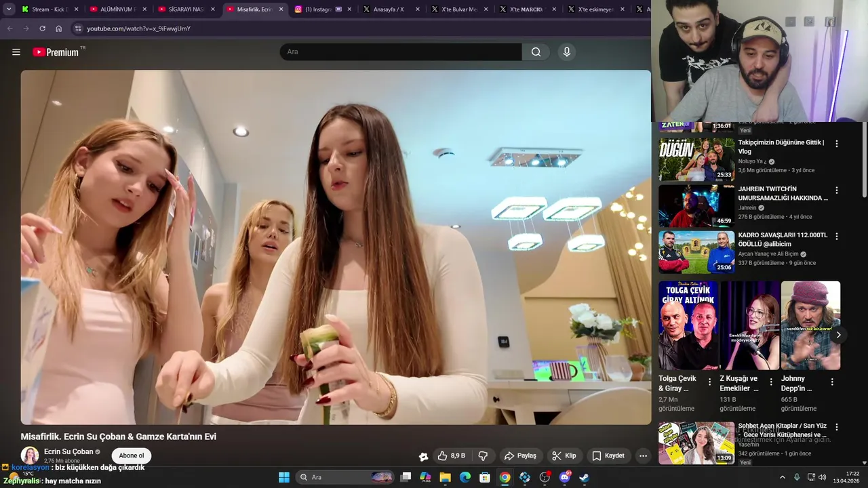Dislike the video

click(x=483, y=455)
